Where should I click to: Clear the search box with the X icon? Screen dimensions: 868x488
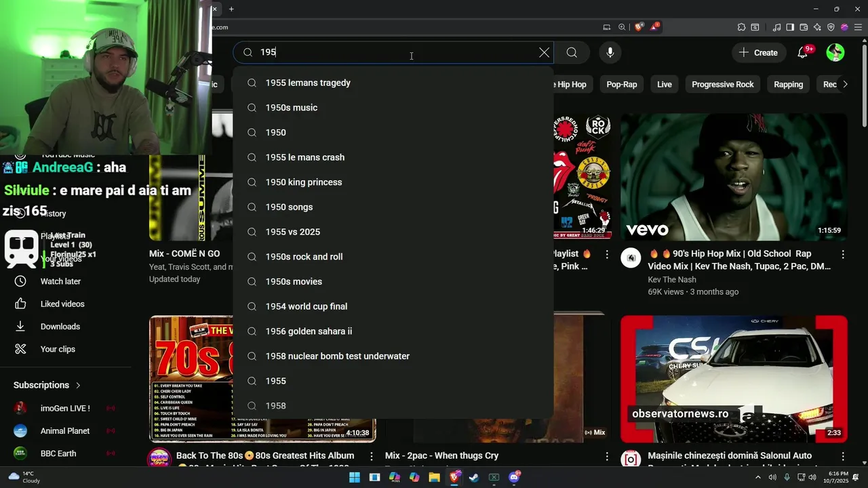click(544, 53)
